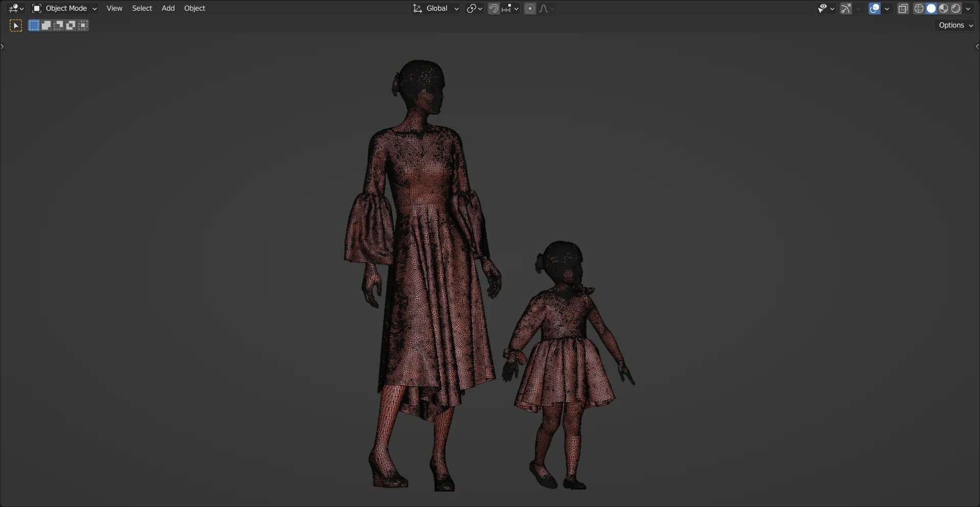Choose subtract selection mode
The width and height of the screenshot is (980, 507).
(58, 25)
